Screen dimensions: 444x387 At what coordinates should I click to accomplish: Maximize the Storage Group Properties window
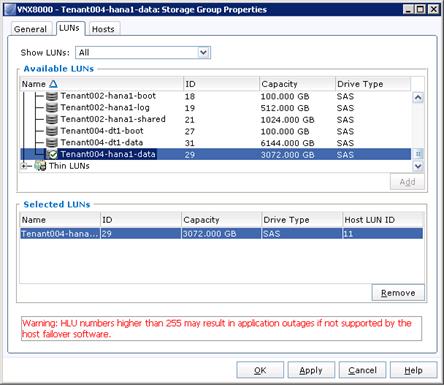click(x=420, y=9)
